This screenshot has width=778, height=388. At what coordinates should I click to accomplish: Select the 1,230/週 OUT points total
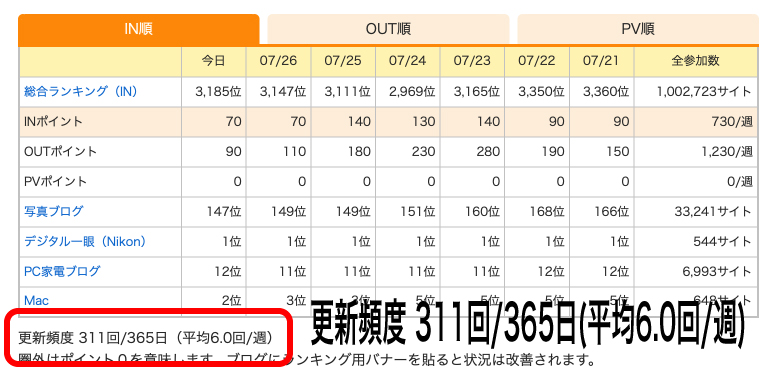pyautogui.click(x=696, y=152)
